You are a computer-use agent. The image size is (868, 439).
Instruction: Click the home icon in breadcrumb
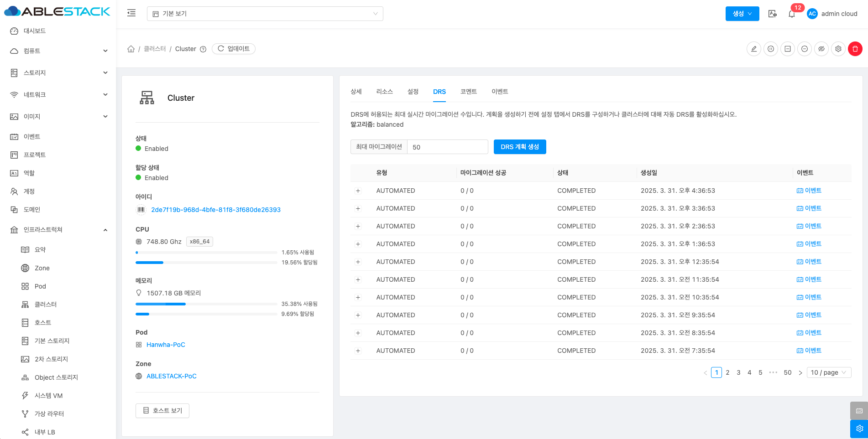coord(131,49)
